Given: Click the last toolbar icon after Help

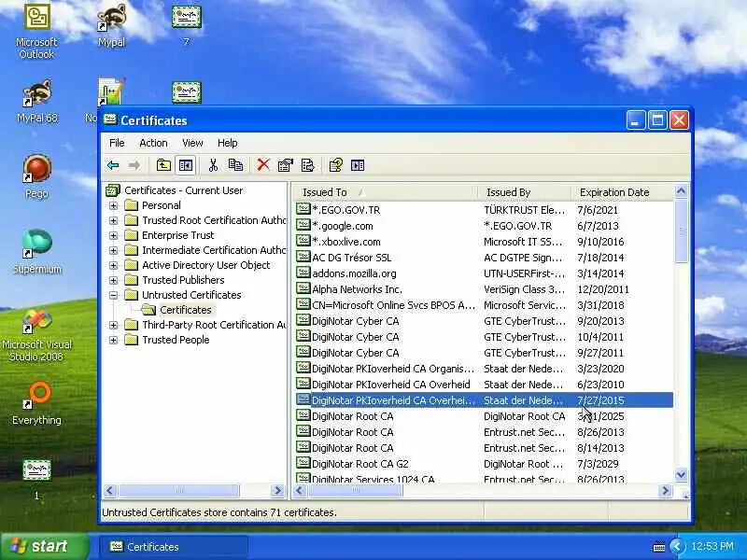Looking at the screenshot, I should [x=358, y=165].
